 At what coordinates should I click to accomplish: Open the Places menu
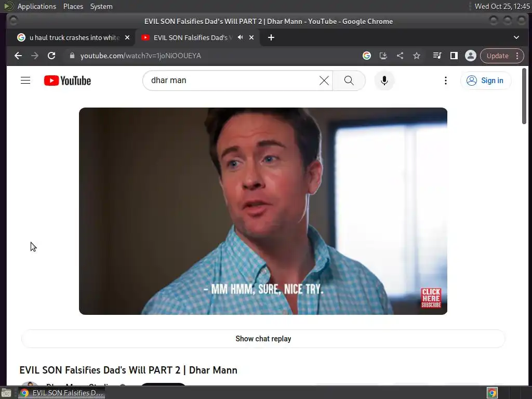point(73,6)
